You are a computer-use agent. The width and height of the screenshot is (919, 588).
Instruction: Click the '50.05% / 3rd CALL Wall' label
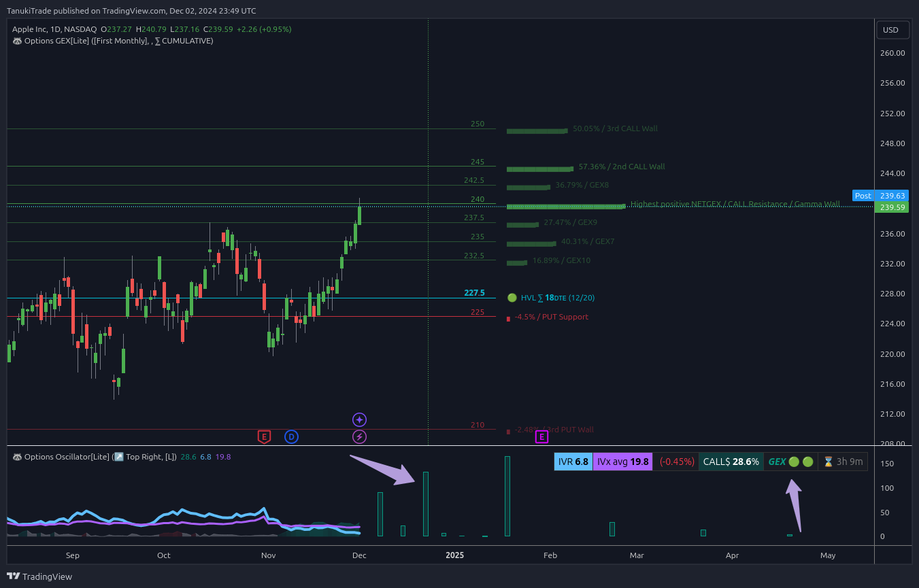[x=616, y=128]
